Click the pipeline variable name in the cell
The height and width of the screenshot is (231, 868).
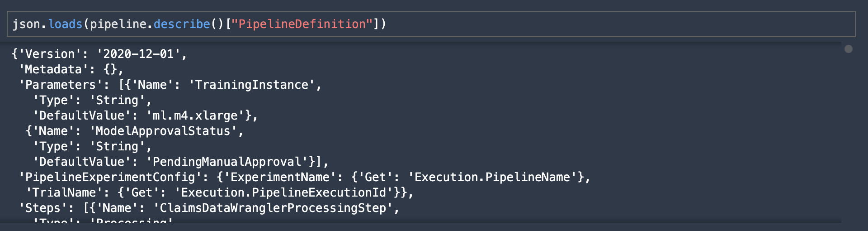click(118, 24)
